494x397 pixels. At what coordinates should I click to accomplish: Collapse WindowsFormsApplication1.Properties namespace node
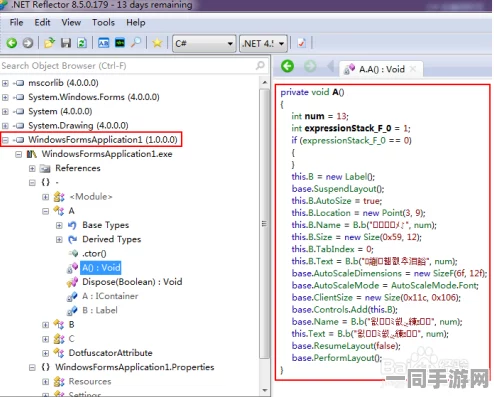click(x=32, y=367)
